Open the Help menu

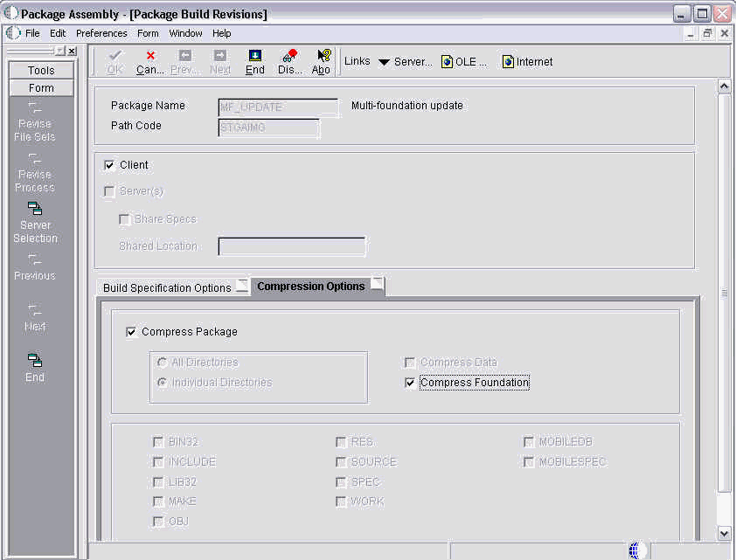(x=221, y=33)
